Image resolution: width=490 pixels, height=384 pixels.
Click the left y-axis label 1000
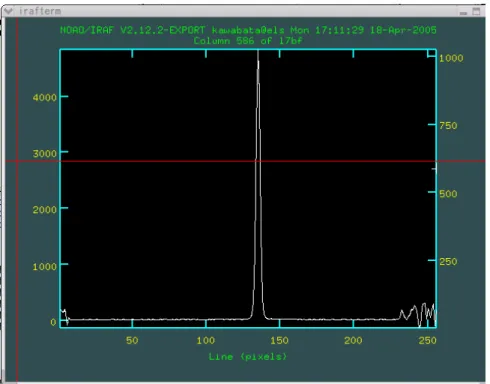coord(45,267)
